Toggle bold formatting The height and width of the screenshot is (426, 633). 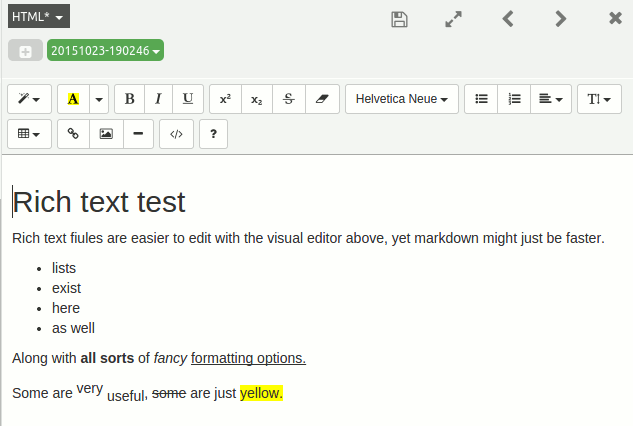pos(130,99)
